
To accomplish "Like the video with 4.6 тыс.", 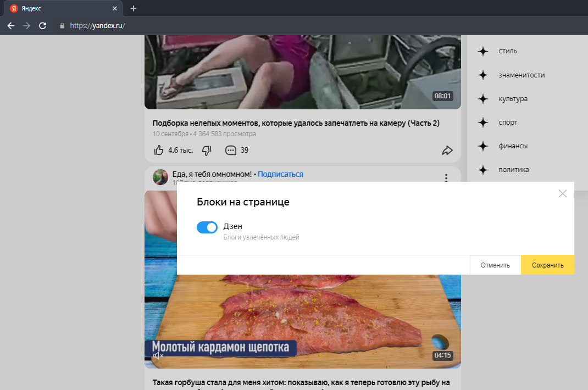I will [x=159, y=151].
